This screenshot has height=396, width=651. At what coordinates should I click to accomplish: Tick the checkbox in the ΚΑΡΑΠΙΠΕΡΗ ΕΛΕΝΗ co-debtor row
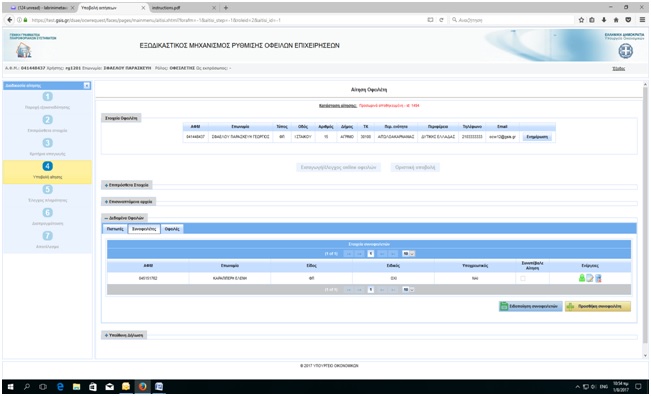[523, 279]
